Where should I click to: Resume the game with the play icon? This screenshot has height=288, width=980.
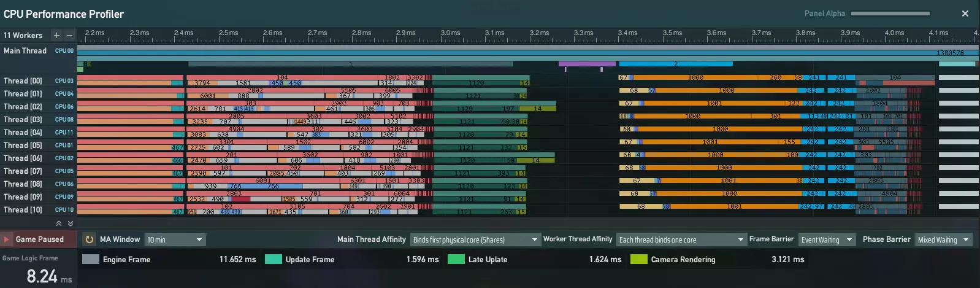click(x=7, y=239)
